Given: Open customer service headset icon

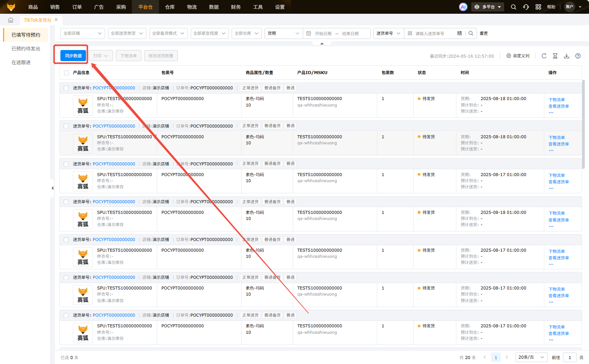Looking at the screenshot, I should [x=526, y=7].
